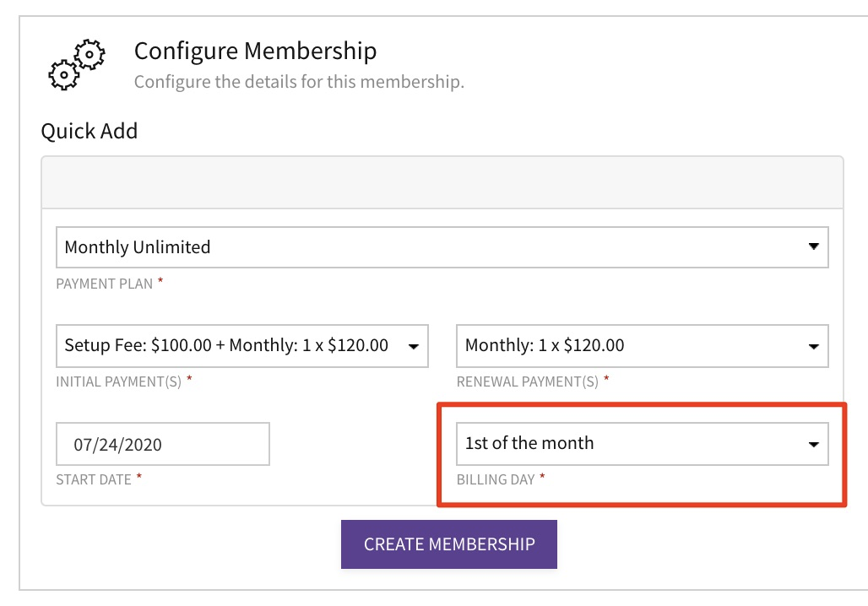The height and width of the screenshot is (606, 868).
Task: Click the caret icon on Billing Day selector
Action: [813, 445]
